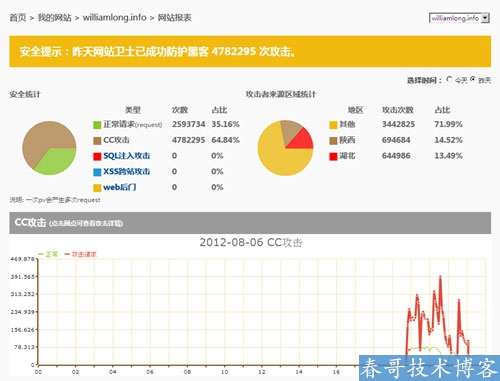This screenshot has width=500, height=381.
Task: Open XSS跨站攻击 details link
Action: click(127, 171)
